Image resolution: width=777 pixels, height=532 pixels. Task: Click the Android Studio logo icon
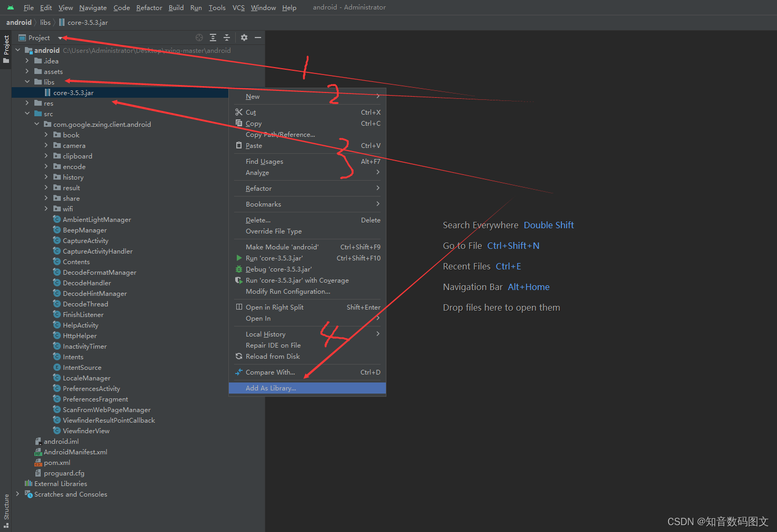pos(11,7)
